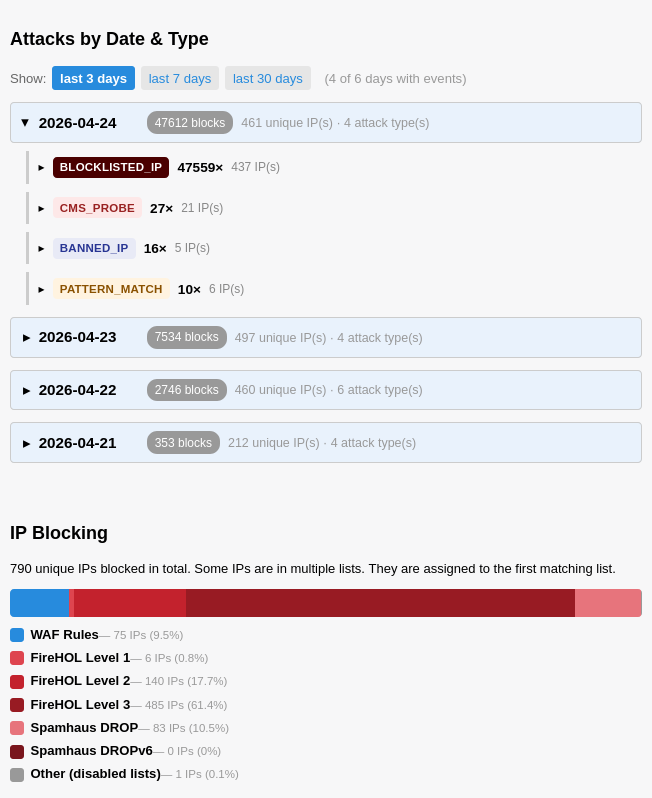Expand the BLOCKLISTED_IP attack type
Viewport: 652px width, 798px height.
(42, 167)
